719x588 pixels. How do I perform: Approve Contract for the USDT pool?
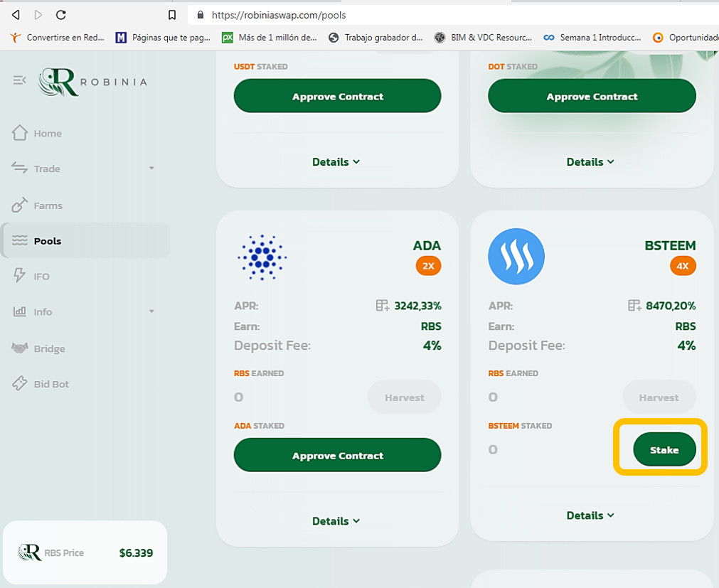point(338,96)
